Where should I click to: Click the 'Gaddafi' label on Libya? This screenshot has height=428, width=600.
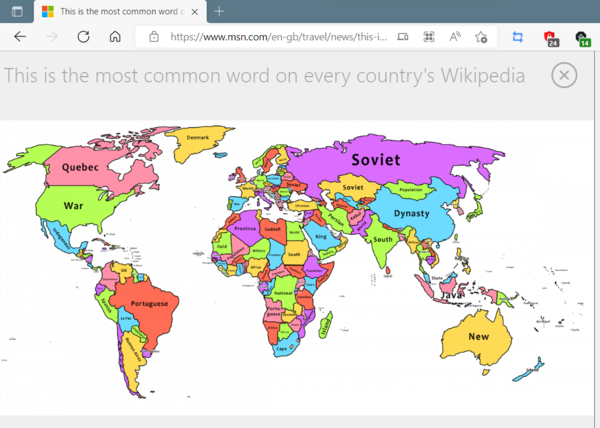(272, 229)
